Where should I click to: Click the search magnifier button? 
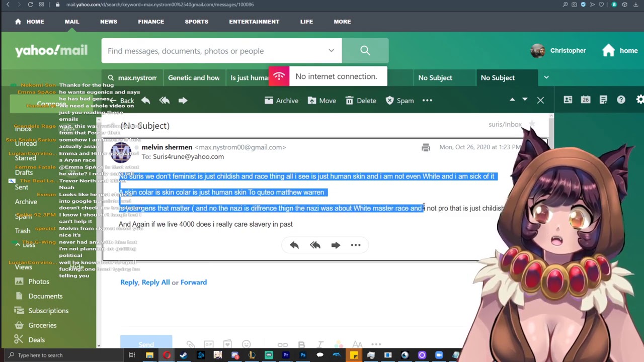click(x=365, y=51)
